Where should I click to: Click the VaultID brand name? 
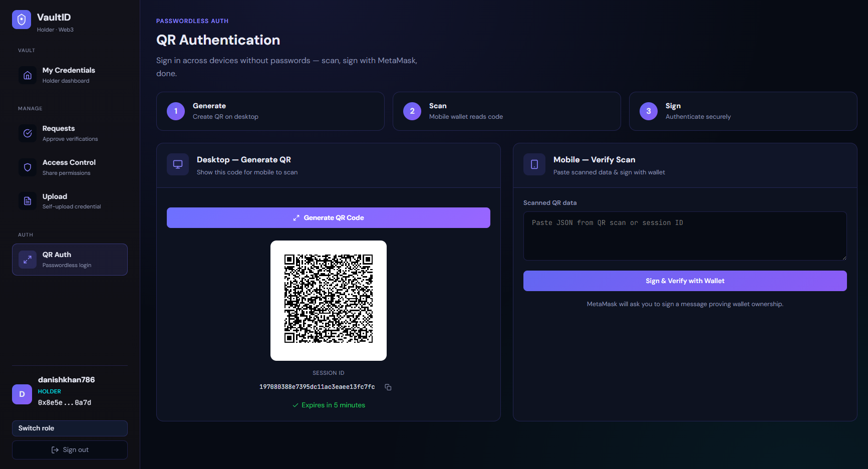(54, 18)
